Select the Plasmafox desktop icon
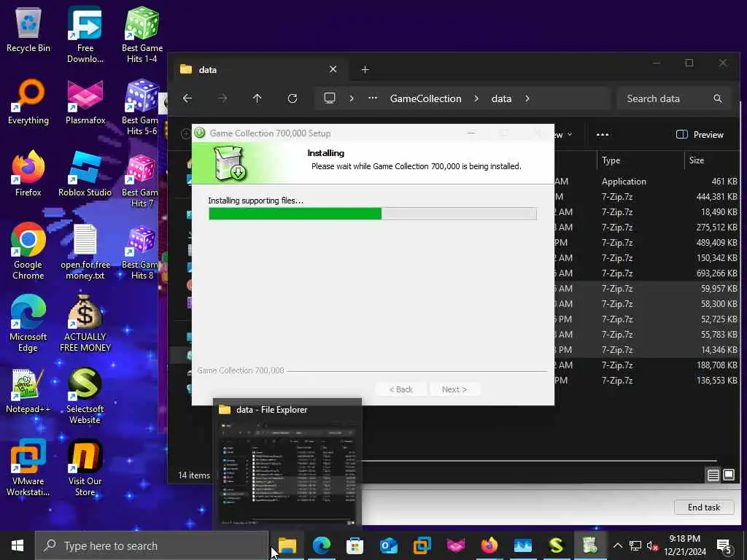747x560 pixels. pyautogui.click(x=85, y=102)
